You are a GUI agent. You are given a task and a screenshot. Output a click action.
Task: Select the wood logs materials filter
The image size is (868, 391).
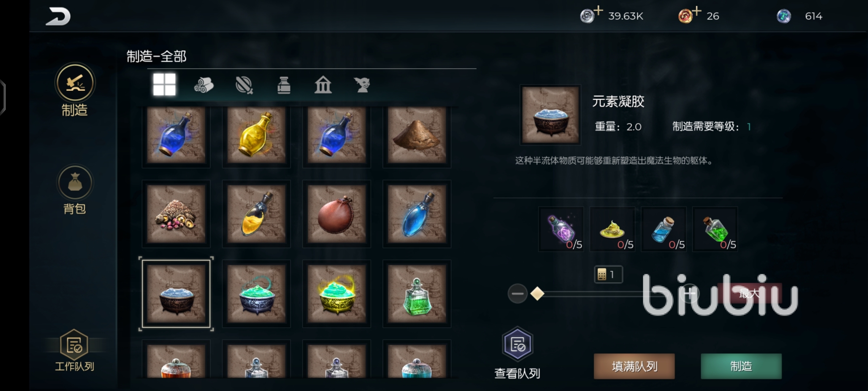204,85
